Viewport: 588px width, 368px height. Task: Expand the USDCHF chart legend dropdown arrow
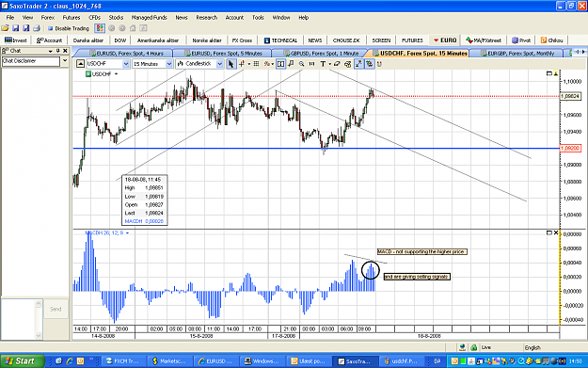[x=117, y=74]
